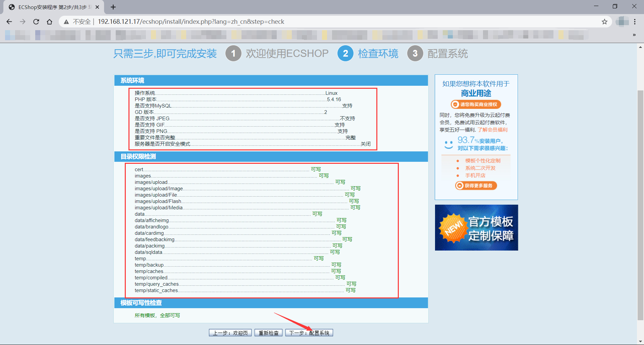The image size is (644, 345).
Task: Restore down the browser window
Action: click(x=615, y=6)
